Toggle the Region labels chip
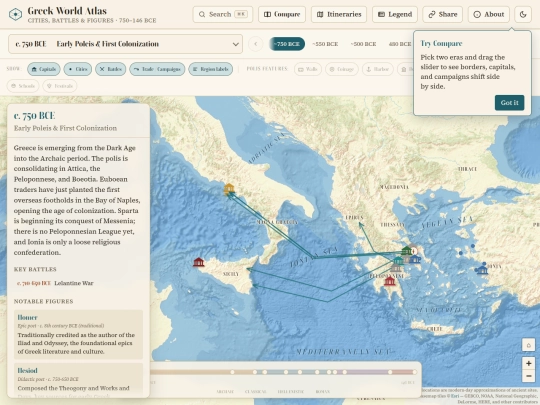Viewport: 540px width, 405px height. 210,69
